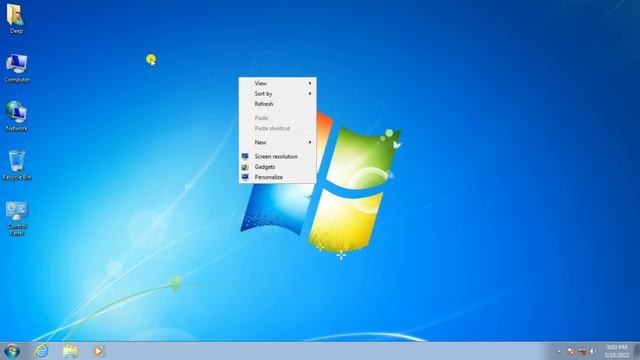Expand the New submenu in context menu
Viewport: 640px width, 360px height.
[278, 142]
